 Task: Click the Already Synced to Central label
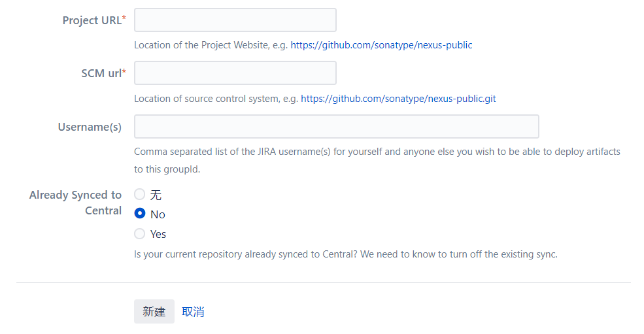[x=76, y=202]
